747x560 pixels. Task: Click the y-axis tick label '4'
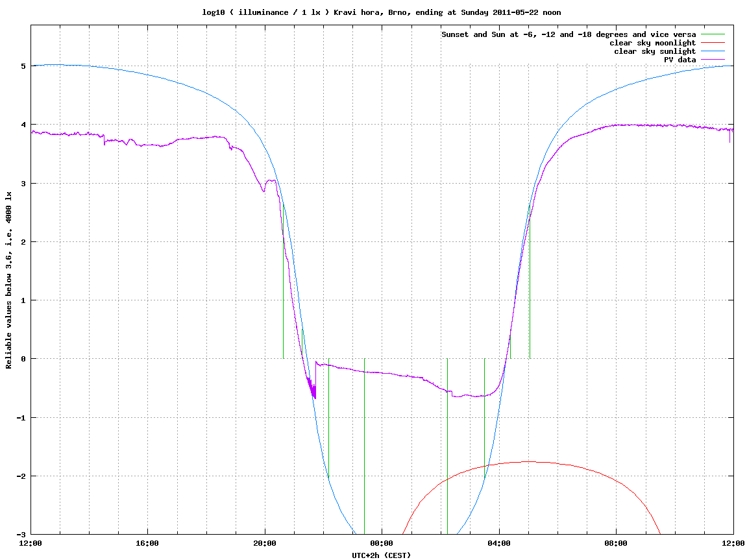[23, 125]
